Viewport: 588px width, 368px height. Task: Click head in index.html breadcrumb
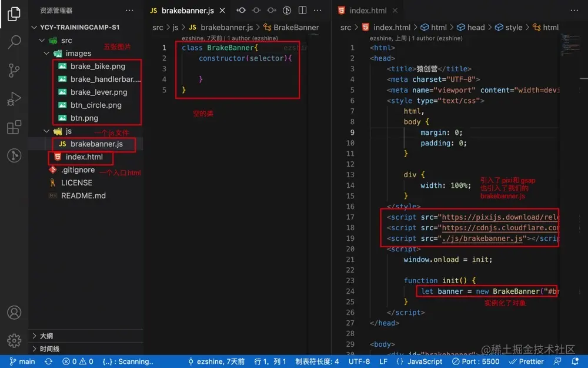(471, 28)
